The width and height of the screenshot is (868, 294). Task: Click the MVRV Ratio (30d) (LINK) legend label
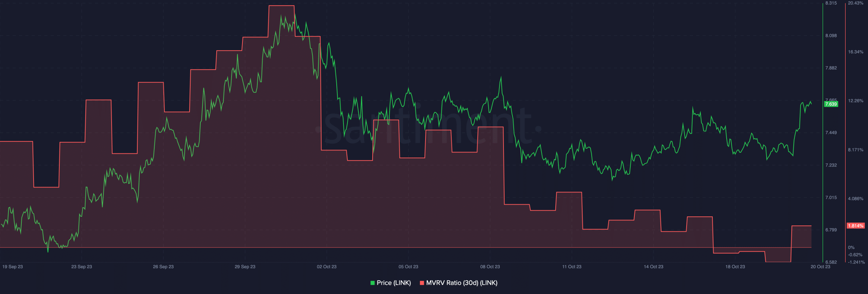461,283
